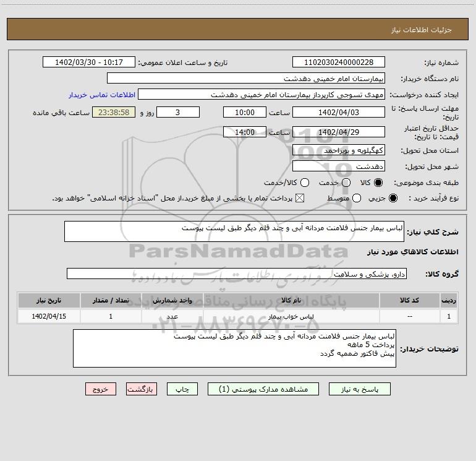Click the واحد شمارش column header

[x=172, y=301]
